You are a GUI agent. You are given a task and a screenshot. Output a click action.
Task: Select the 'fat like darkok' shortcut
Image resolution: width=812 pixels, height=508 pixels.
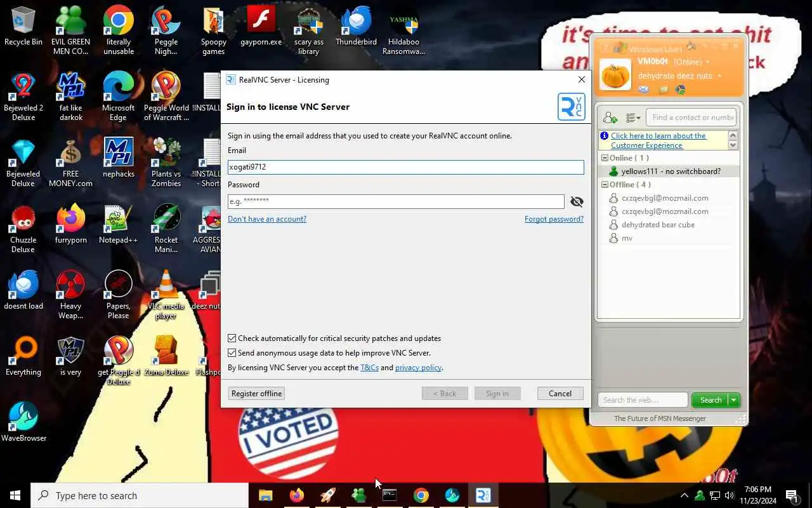70,97
